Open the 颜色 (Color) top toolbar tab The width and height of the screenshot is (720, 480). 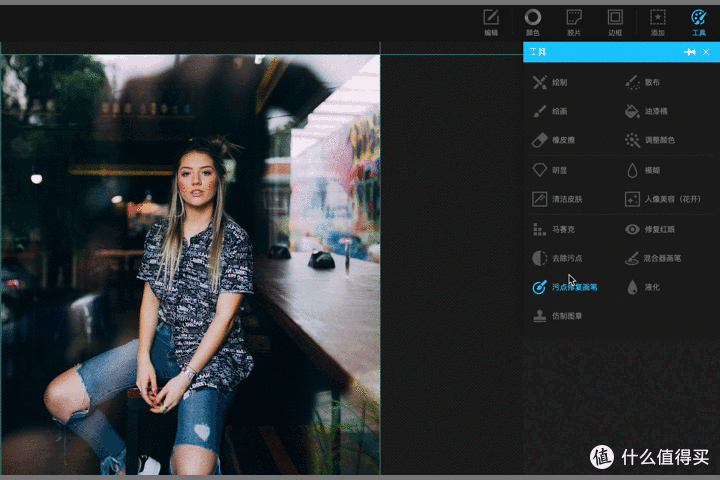tap(533, 23)
